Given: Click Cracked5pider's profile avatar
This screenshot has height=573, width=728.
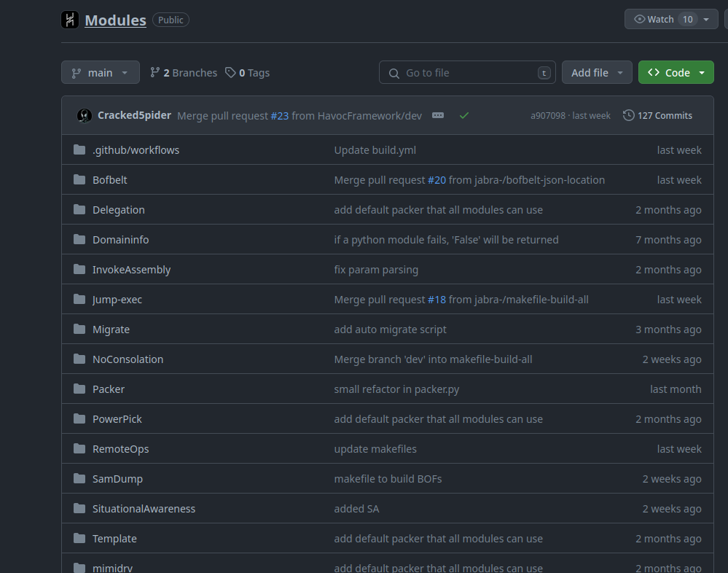Looking at the screenshot, I should point(85,115).
